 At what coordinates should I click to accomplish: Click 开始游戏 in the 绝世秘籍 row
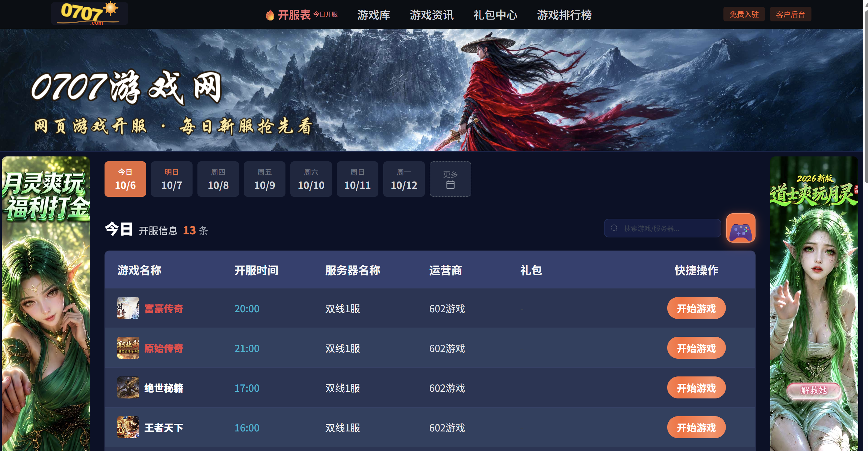coord(696,388)
